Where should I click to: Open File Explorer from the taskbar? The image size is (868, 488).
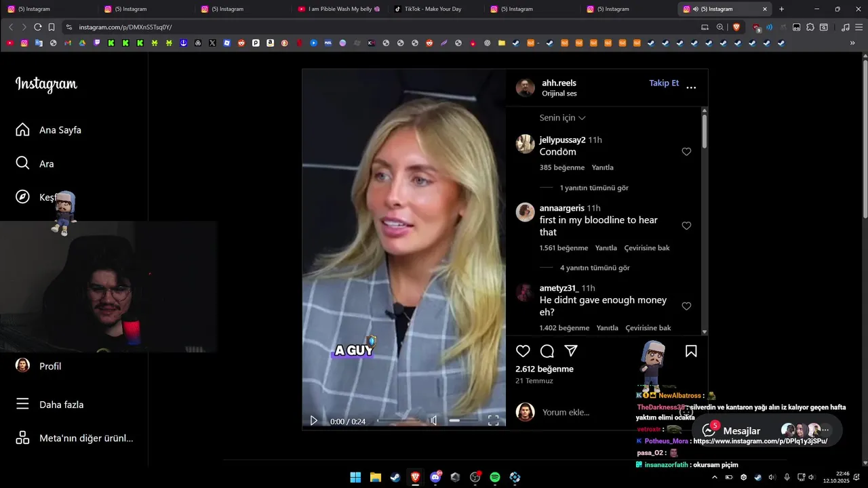point(375,477)
